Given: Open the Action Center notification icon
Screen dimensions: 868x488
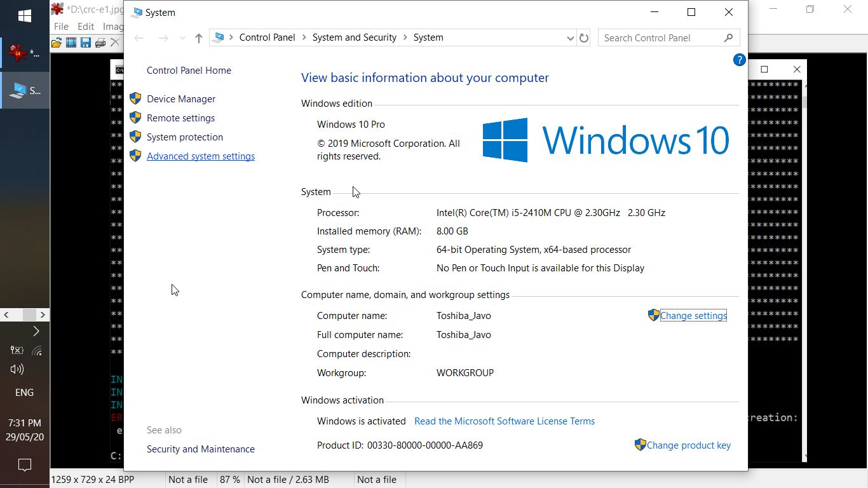Looking at the screenshot, I should click(x=24, y=465).
